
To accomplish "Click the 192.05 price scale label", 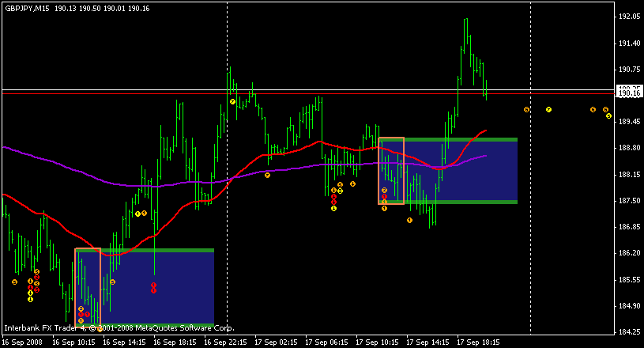I will pos(629,17).
